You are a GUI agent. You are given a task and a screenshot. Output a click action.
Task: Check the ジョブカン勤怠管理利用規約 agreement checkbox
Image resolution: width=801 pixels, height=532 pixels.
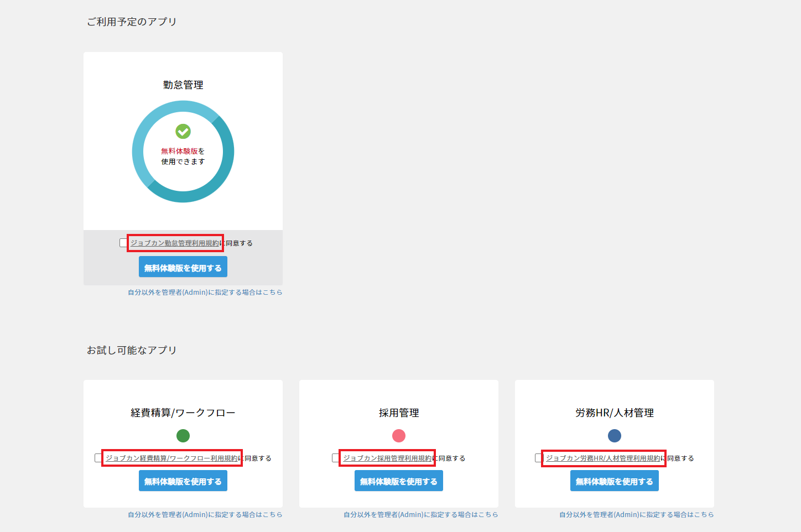click(x=123, y=243)
